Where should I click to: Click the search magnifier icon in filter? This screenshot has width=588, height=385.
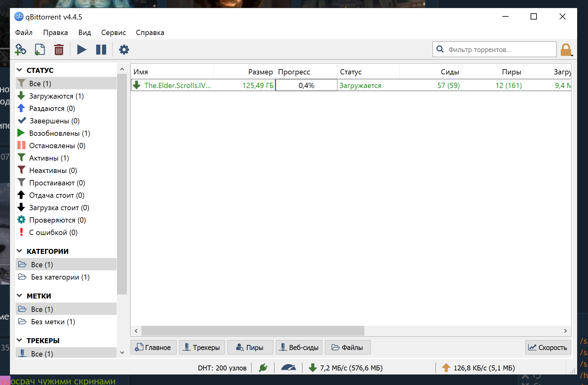click(x=440, y=49)
